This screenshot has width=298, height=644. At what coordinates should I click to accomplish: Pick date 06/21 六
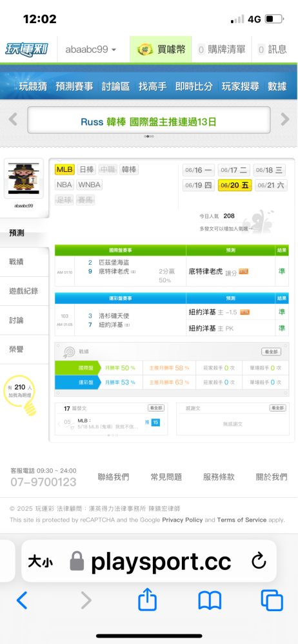tap(271, 185)
